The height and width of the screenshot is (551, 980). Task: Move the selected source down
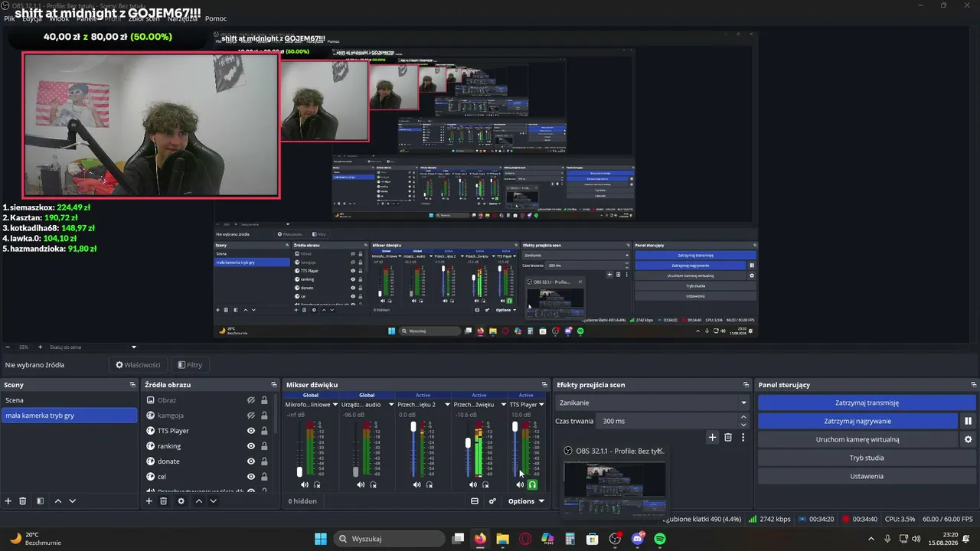tap(213, 501)
